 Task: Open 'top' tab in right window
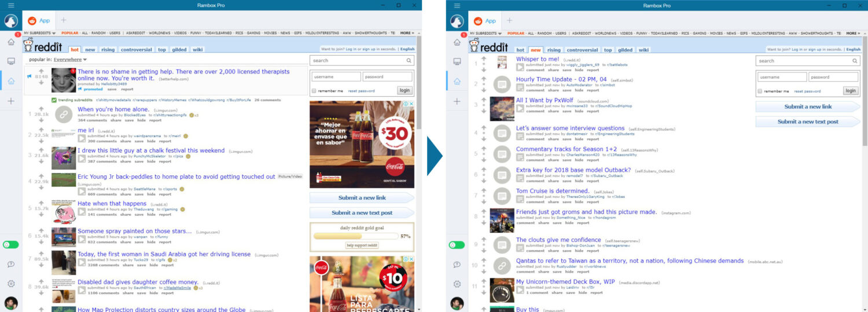tap(608, 50)
